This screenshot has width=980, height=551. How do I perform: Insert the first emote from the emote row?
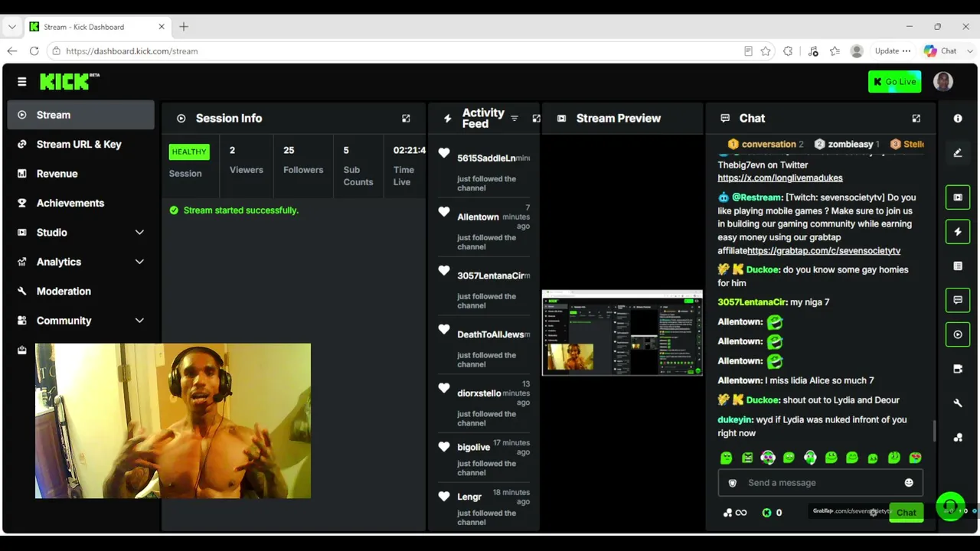(726, 458)
